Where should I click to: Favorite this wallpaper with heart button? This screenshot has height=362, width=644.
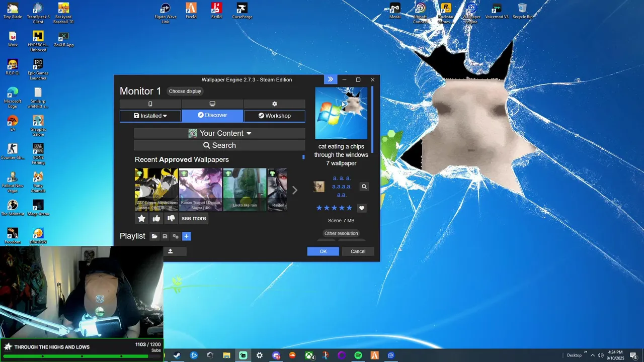pos(361,208)
